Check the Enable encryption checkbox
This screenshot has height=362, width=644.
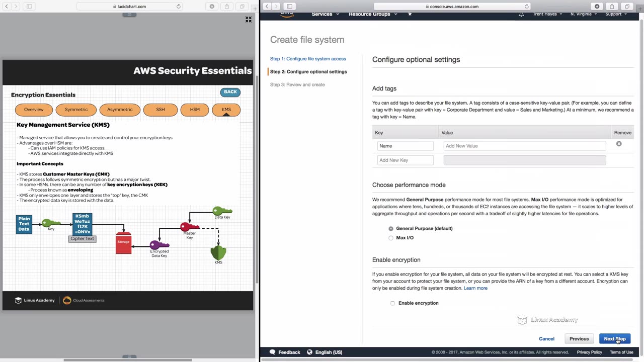pos(392,303)
